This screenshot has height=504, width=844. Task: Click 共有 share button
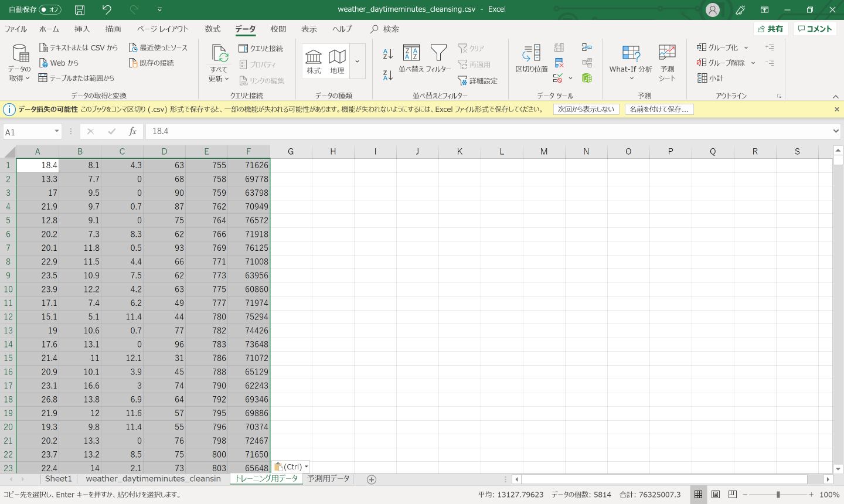(x=770, y=29)
